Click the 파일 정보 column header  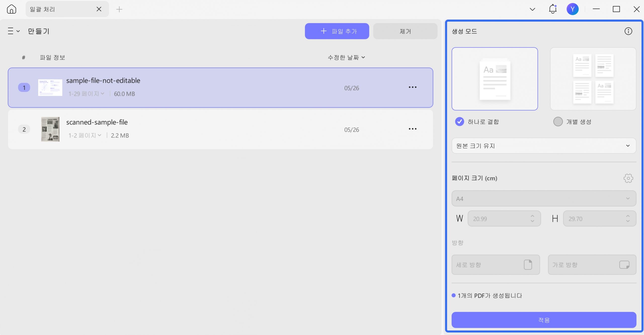(x=53, y=57)
